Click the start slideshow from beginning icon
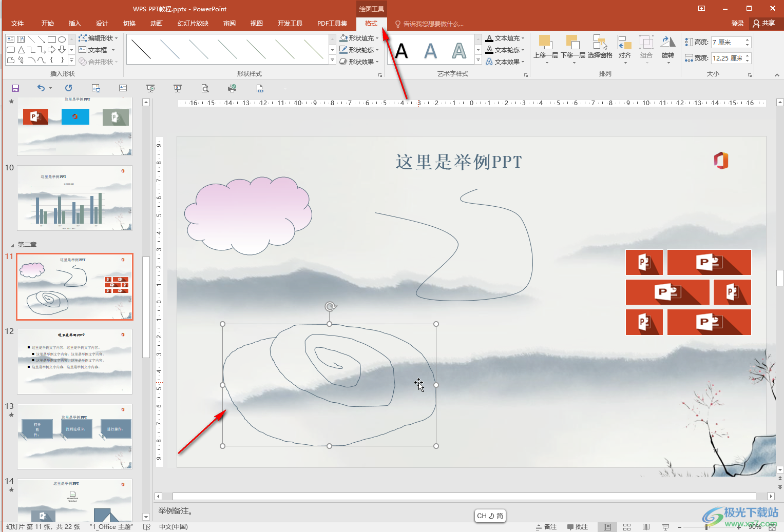 150,88
